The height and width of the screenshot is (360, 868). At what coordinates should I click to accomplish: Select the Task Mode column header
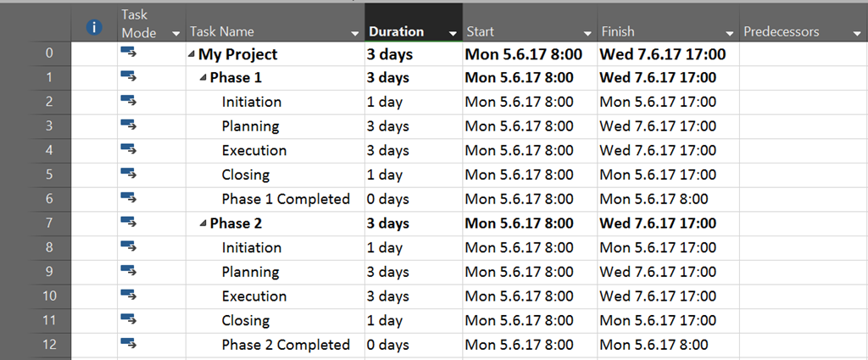142,24
